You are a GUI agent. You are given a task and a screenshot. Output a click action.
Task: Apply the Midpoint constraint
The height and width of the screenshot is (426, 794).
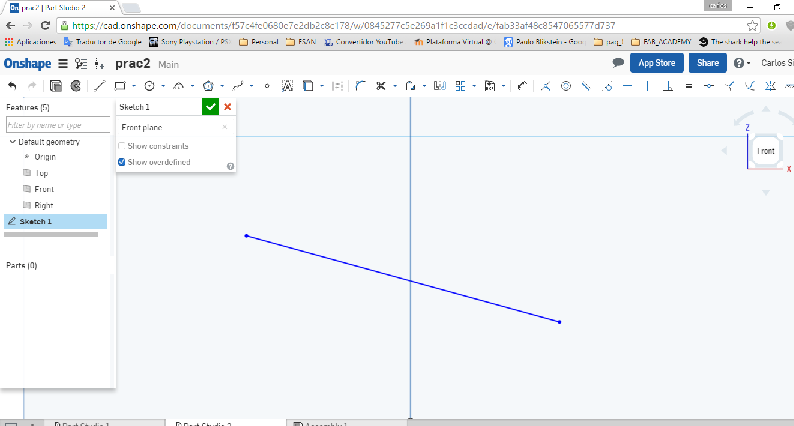(x=709, y=86)
